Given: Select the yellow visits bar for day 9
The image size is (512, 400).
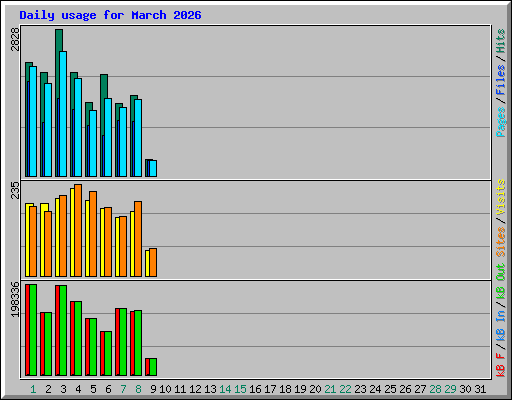Looking at the screenshot, I should click(x=147, y=263).
